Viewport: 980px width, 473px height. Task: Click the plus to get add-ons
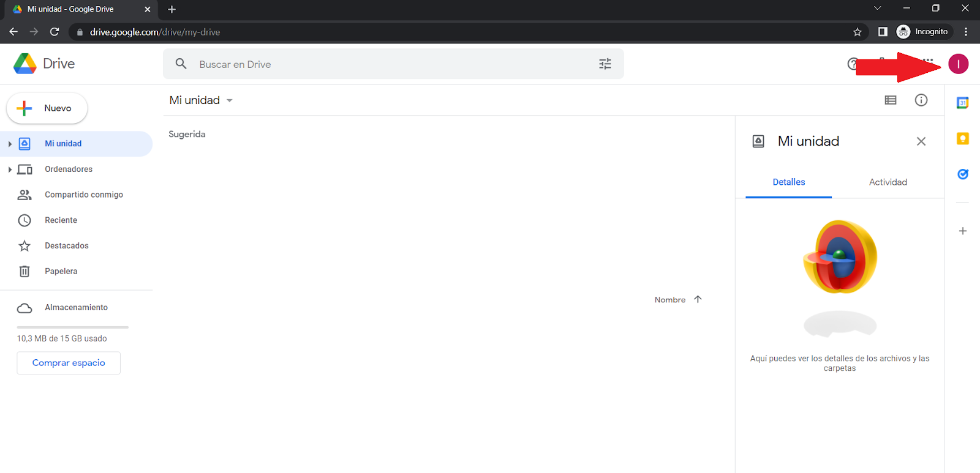(x=963, y=231)
